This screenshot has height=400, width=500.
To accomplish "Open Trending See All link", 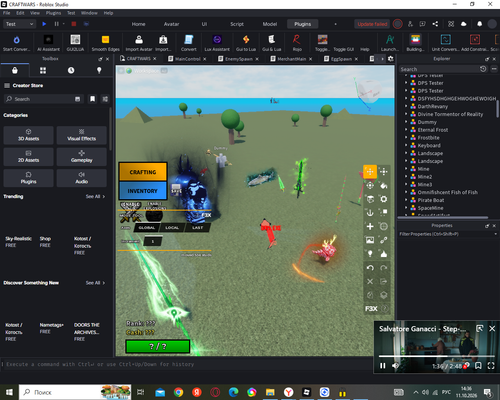I will pos(95,196).
